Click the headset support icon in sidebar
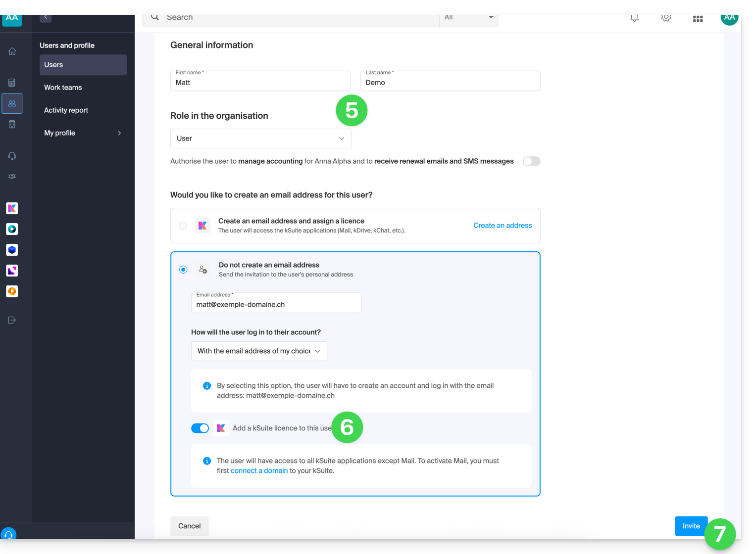Viewport: 756px width, 554px height. point(12,156)
